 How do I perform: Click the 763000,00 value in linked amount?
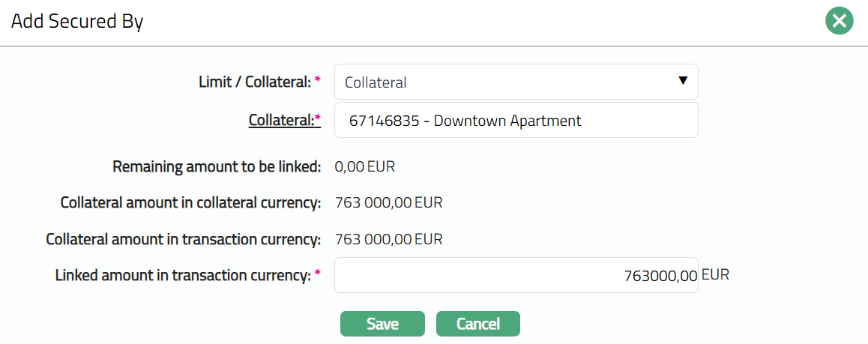coord(660,276)
